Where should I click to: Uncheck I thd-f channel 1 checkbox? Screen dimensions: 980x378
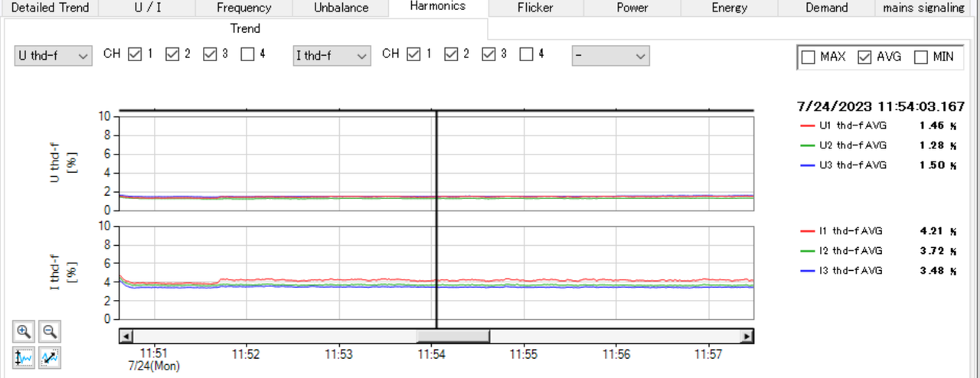(413, 54)
